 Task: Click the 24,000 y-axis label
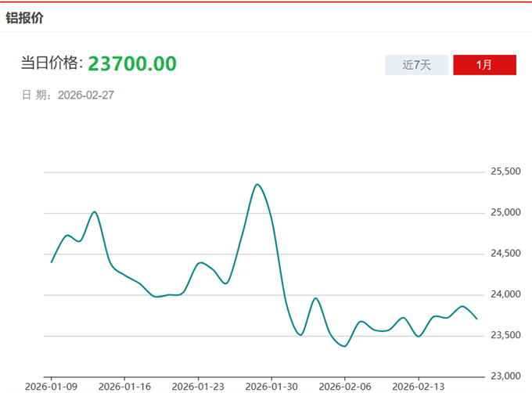[505, 295]
